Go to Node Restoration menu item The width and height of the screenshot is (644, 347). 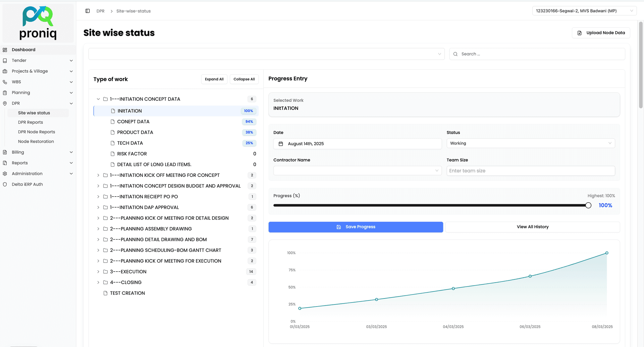(x=36, y=142)
